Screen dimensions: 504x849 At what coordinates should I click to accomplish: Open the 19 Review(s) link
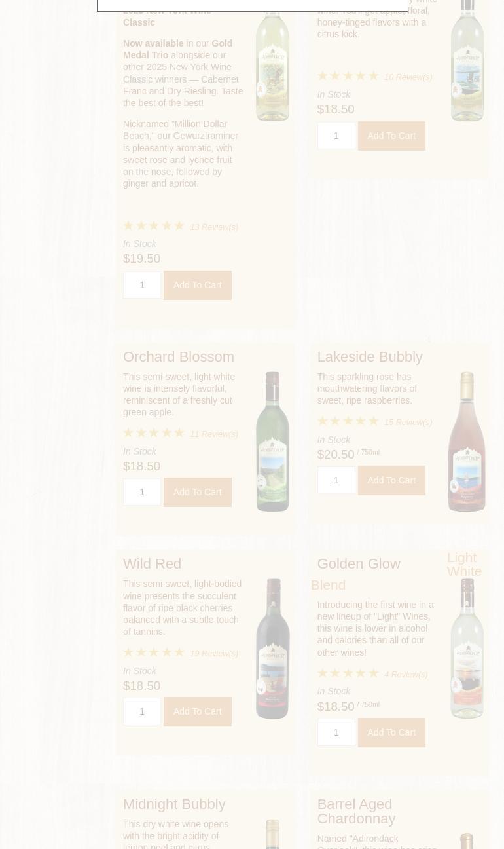214,653
